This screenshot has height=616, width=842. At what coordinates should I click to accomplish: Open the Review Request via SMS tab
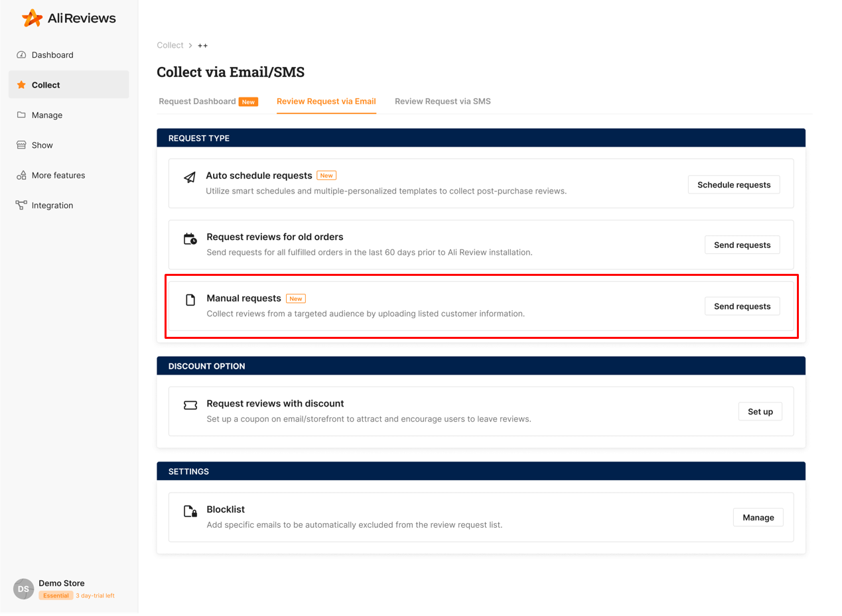pyautogui.click(x=442, y=101)
